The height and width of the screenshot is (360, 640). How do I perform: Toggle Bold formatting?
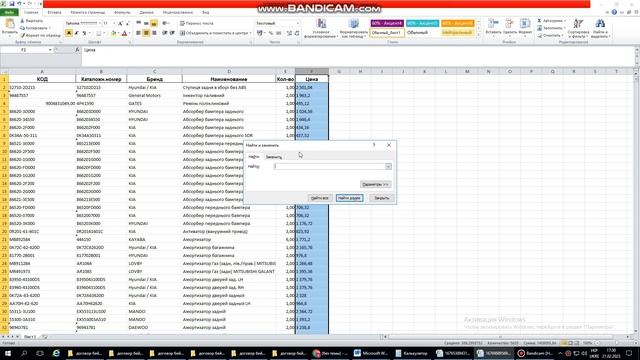tap(69, 33)
